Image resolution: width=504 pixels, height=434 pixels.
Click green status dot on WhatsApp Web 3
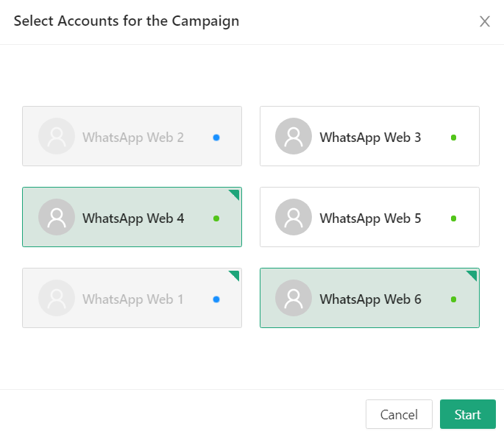(453, 138)
